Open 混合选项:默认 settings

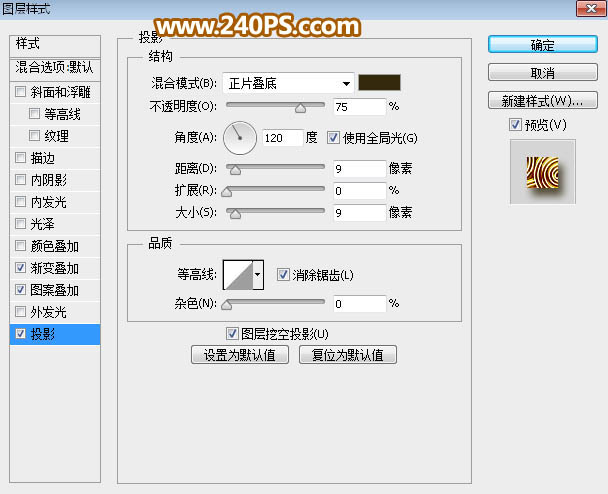pos(55,68)
